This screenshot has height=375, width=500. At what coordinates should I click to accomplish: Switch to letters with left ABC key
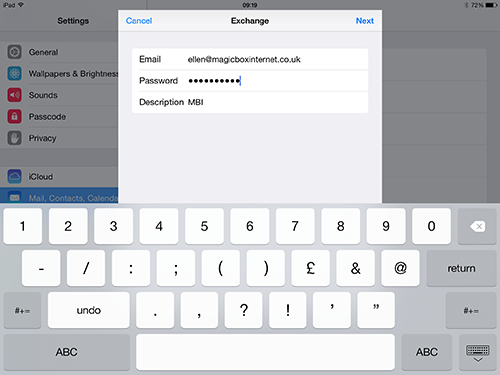click(x=67, y=352)
